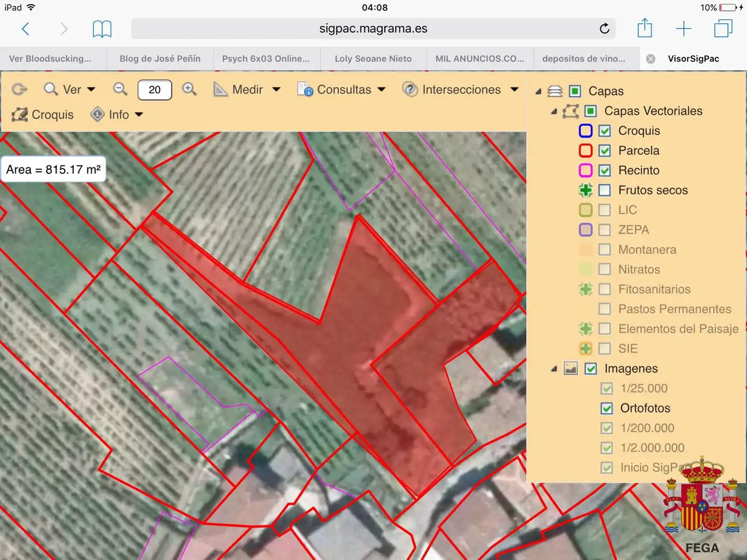747x560 pixels.
Task: Open the Intersecciones dropdown arrow
Action: (x=515, y=89)
